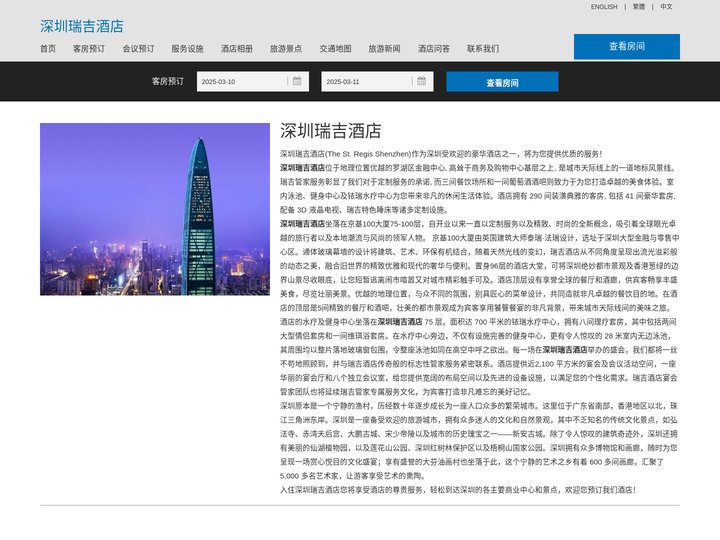The image size is (720, 540).
Task: Open the hotel tower night photo
Action: tap(155, 209)
